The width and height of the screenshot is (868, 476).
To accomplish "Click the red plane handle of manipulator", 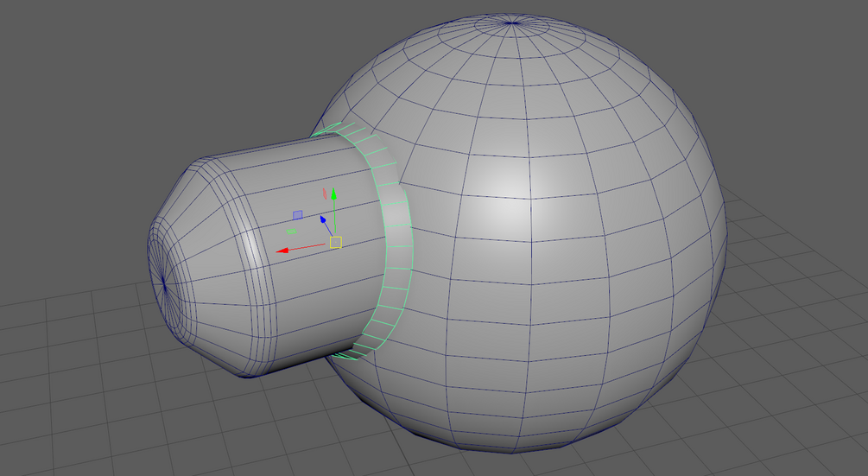I will click(x=325, y=194).
